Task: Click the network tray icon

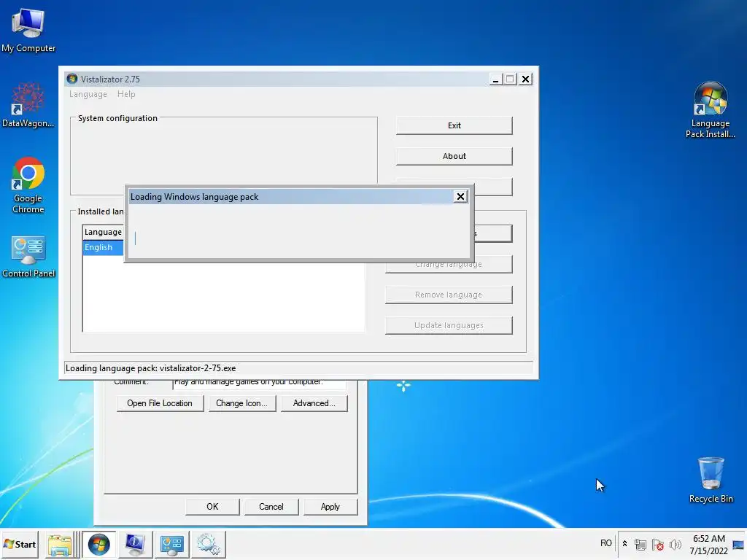Action: click(x=640, y=544)
